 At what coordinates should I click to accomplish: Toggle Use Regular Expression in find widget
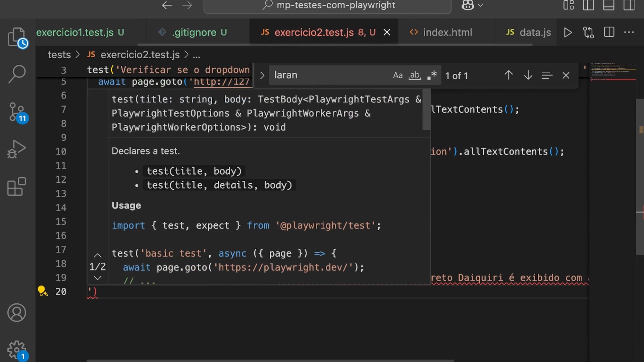pyautogui.click(x=432, y=75)
